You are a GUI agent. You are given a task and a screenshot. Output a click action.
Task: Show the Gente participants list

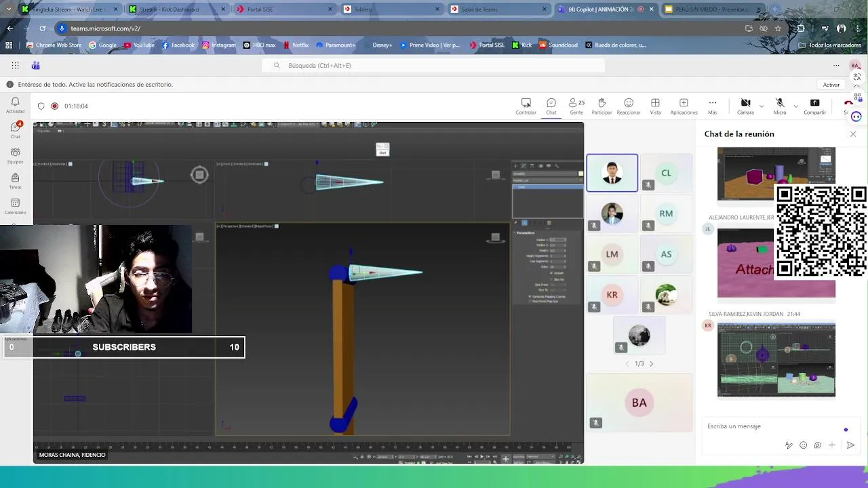click(576, 106)
